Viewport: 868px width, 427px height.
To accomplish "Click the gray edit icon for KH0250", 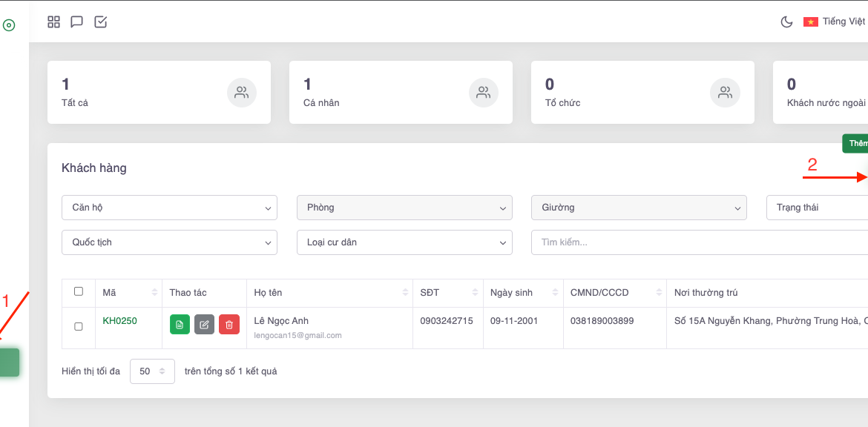I will [204, 325].
